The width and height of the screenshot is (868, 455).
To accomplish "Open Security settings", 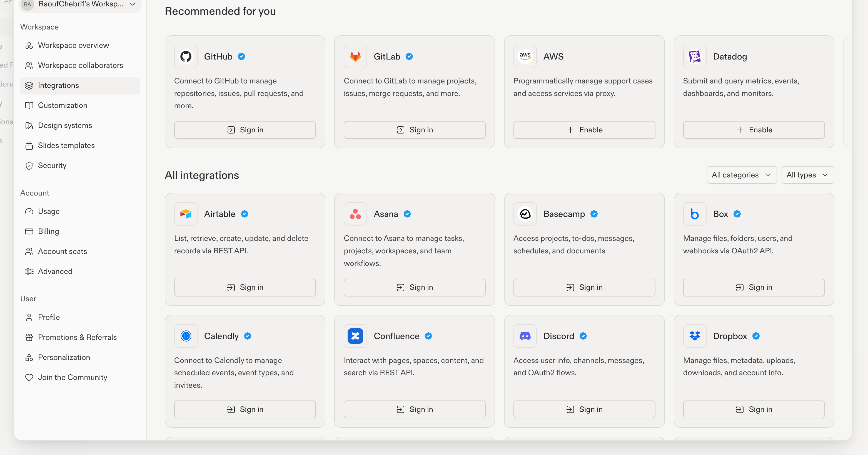I will [80, 165].
